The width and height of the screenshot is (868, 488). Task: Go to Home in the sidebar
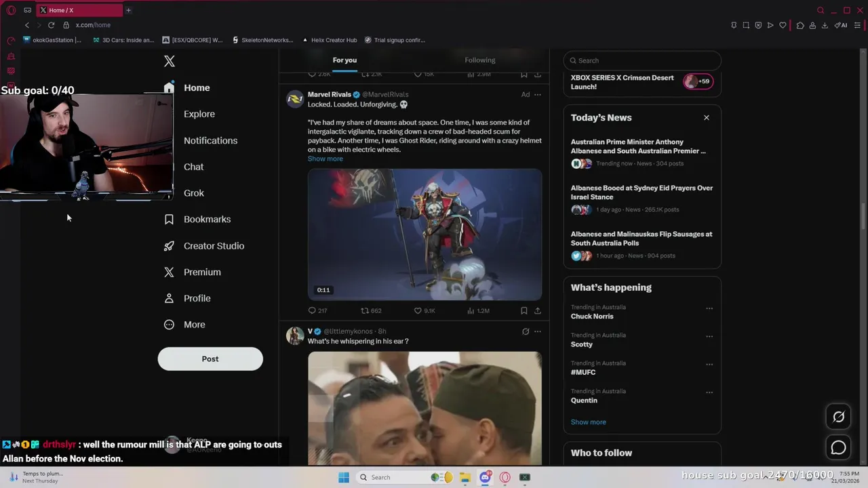[x=197, y=87]
